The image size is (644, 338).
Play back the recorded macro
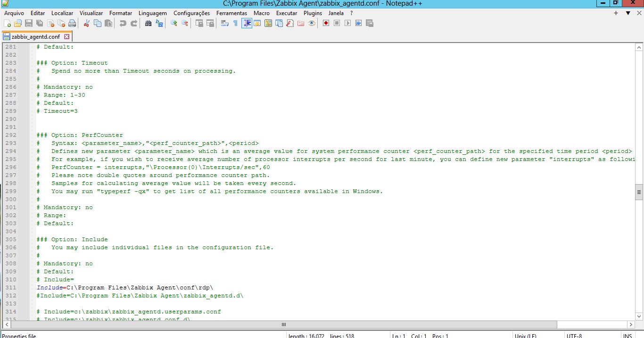[347, 23]
